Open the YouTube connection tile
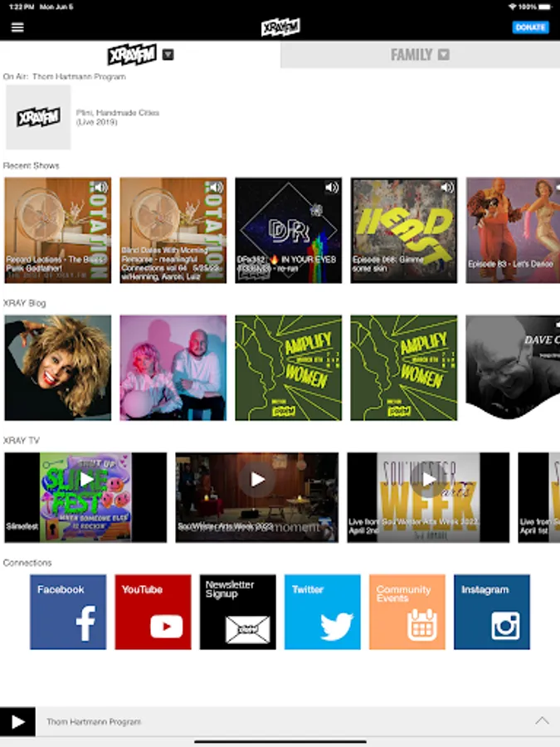Viewport: 560px width, 747px height. coord(153,612)
